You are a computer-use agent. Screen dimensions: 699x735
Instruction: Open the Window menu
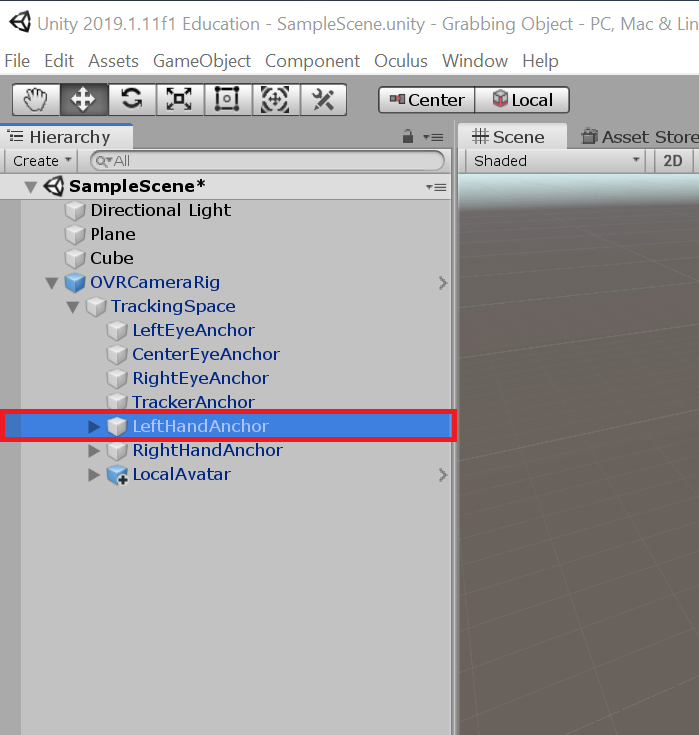(475, 61)
